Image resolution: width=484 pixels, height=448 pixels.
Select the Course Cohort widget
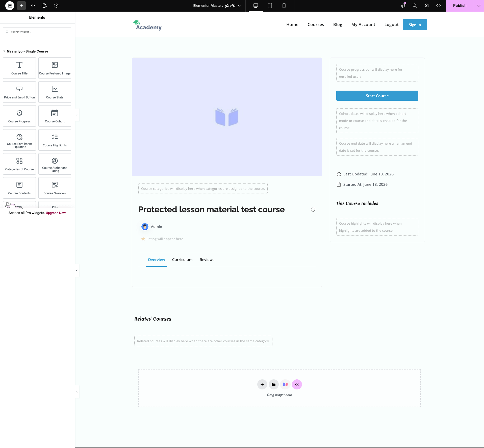tap(55, 116)
